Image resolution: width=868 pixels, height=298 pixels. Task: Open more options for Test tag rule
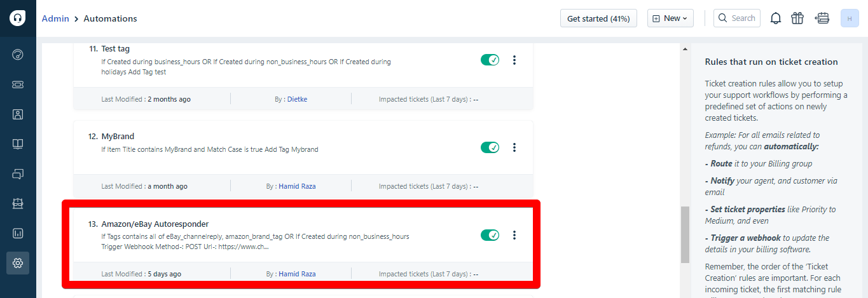tap(514, 60)
